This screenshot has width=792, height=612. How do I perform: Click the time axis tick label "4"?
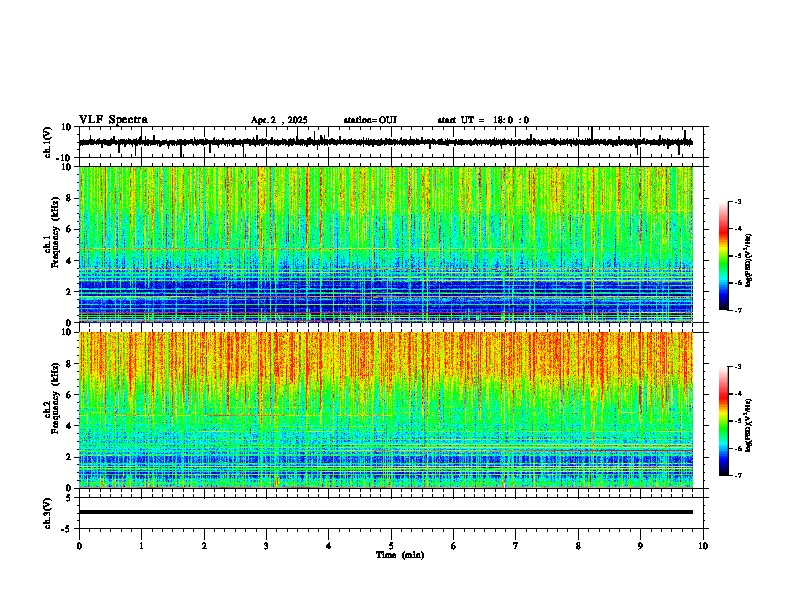click(329, 546)
